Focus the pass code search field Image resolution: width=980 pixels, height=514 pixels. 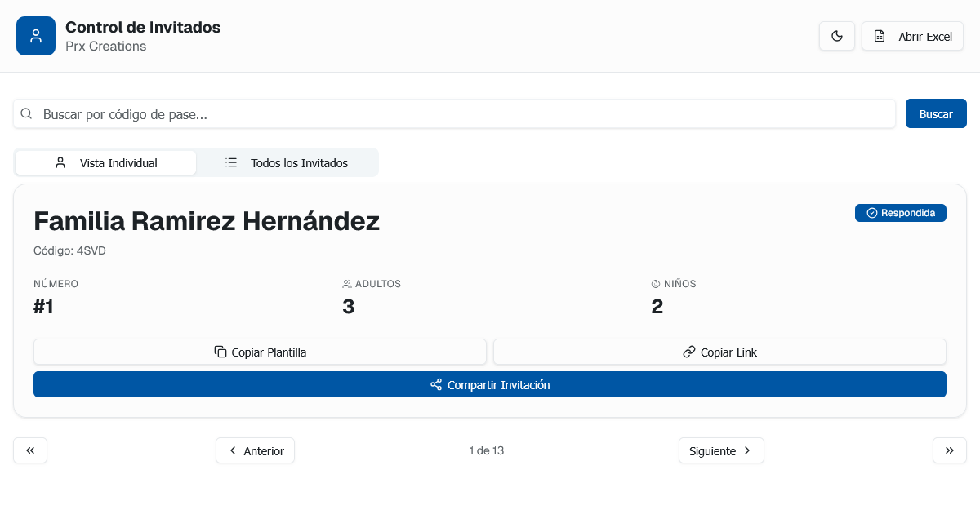[x=465, y=114]
